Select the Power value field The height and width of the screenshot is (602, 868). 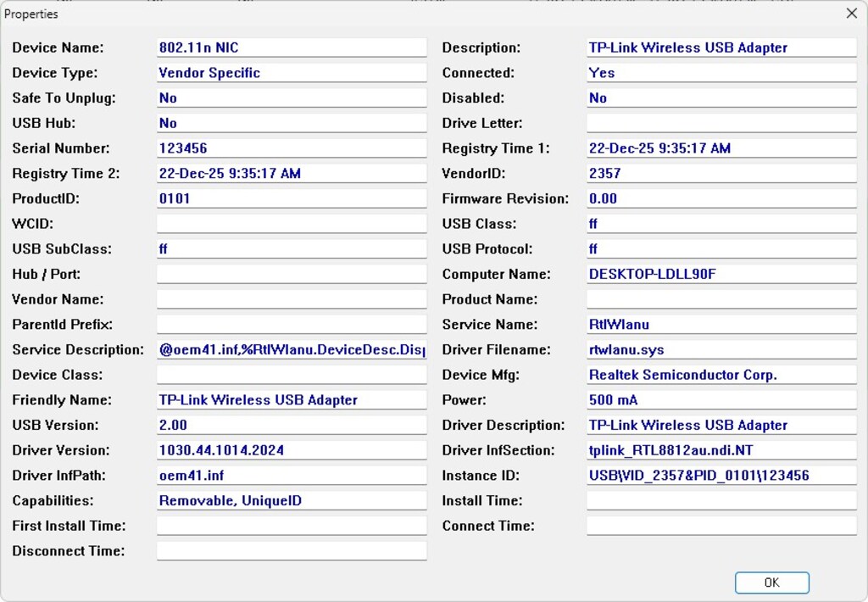(x=721, y=400)
